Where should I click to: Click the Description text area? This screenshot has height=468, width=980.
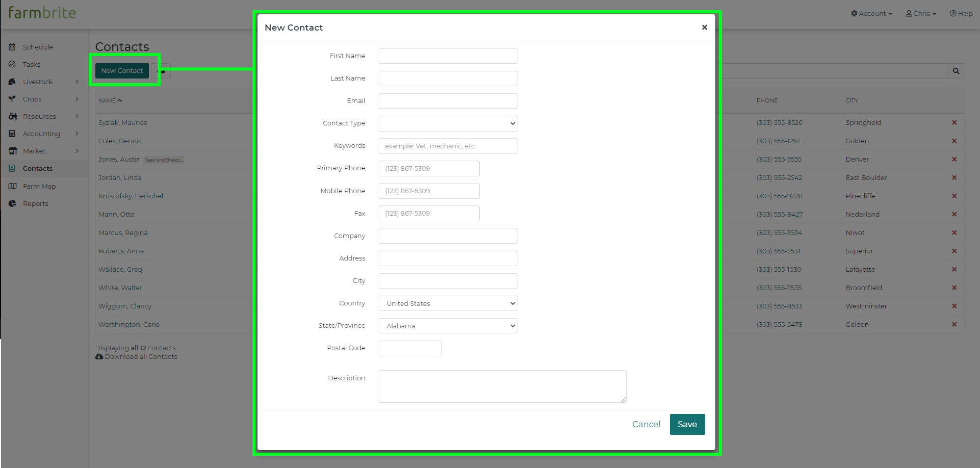click(502, 386)
